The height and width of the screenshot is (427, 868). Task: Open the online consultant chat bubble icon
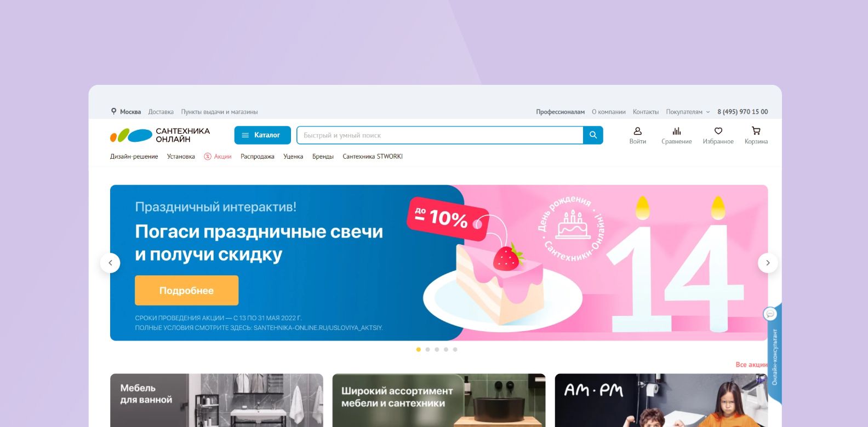pos(770,314)
